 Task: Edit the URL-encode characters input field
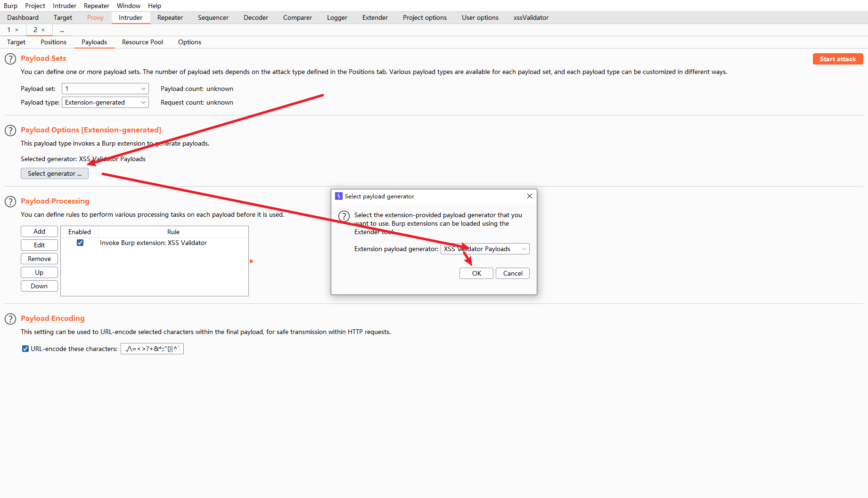(152, 349)
